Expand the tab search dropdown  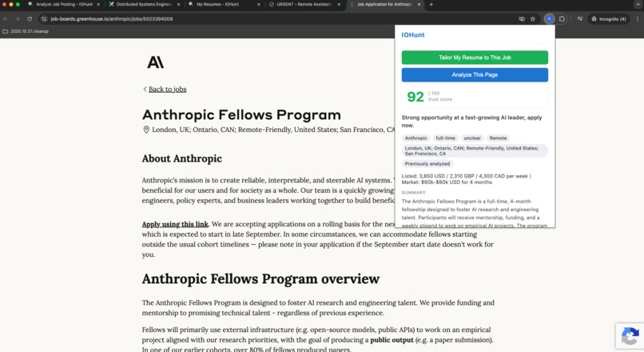[638, 5]
